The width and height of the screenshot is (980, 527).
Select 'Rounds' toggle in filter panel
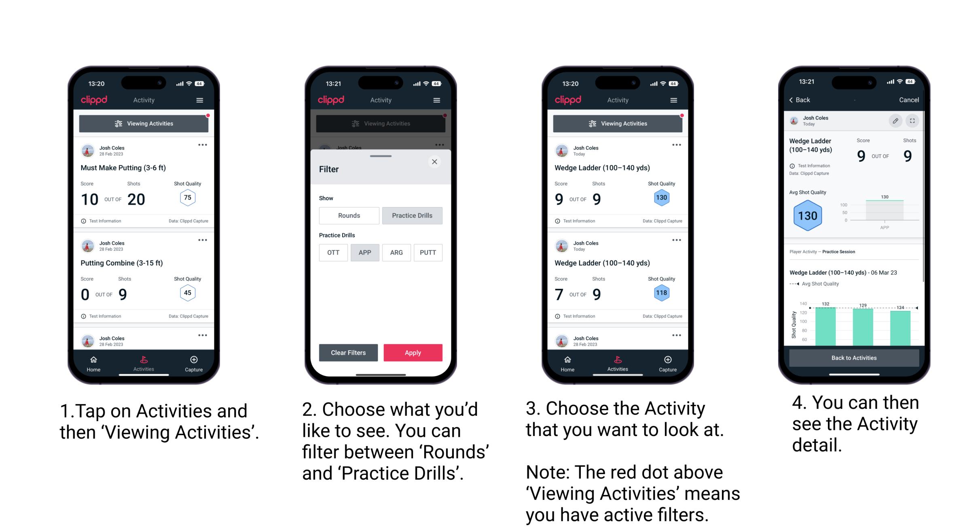tap(349, 216)
